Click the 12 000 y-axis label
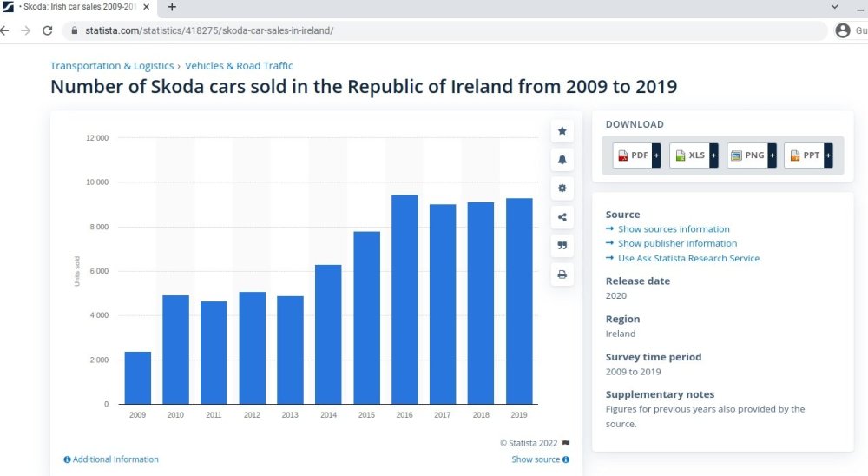This screenshot has width=868, height=476. (x=97, y=138)
